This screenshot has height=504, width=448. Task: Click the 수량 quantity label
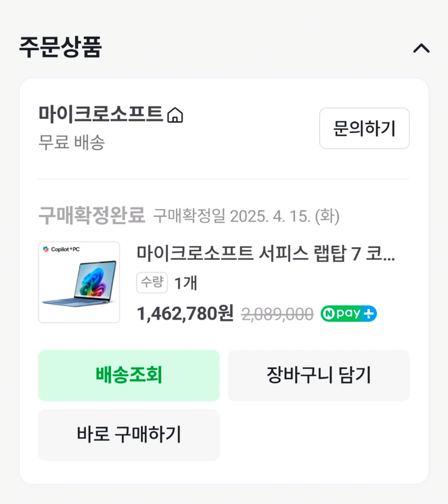tap(151, 283)
